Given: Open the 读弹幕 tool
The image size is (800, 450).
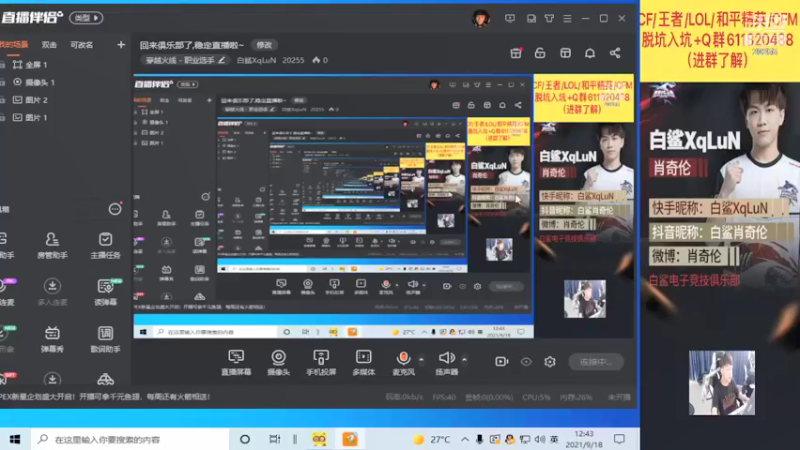Looking at the screenshot, I should point(105,292).
